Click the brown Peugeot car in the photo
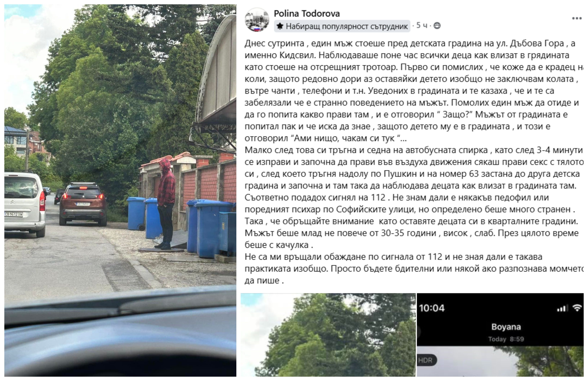 pyautogui.click(x=83, y=204)
